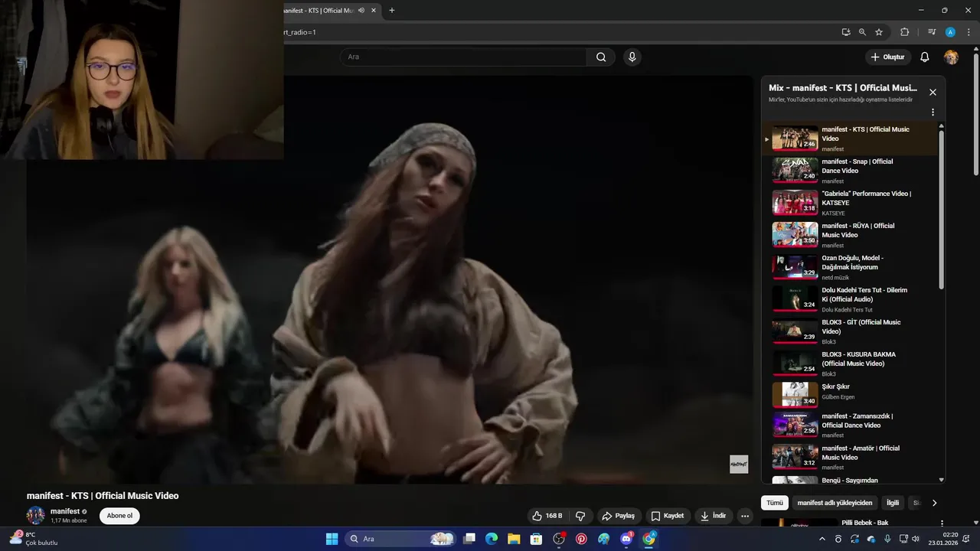
Task: Open Pinterest from taskbar
Action: pyautogui.click(x=581, y=539)
